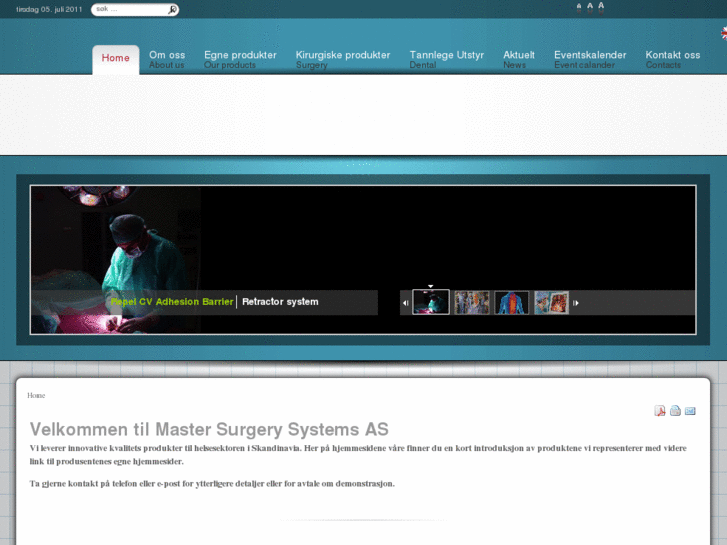Select the medium font size A icon

590,7
